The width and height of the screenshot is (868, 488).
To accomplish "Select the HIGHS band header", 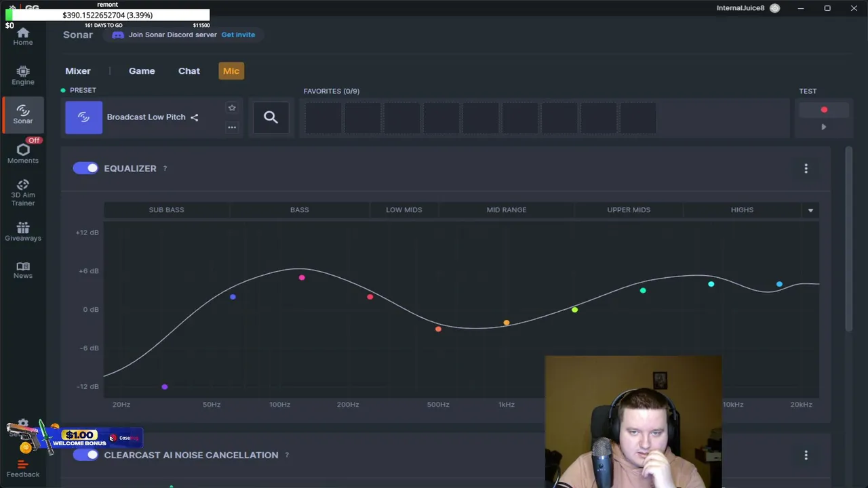I will (x=742, y=210).
